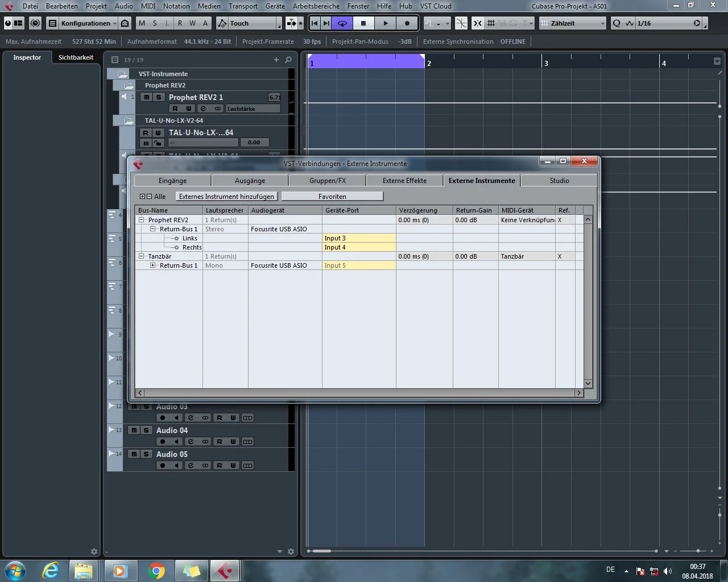Screen dimensions: 728x582
Task: Toggle Snap to Zero Crossing icon
Action: [x=461, y=23]
